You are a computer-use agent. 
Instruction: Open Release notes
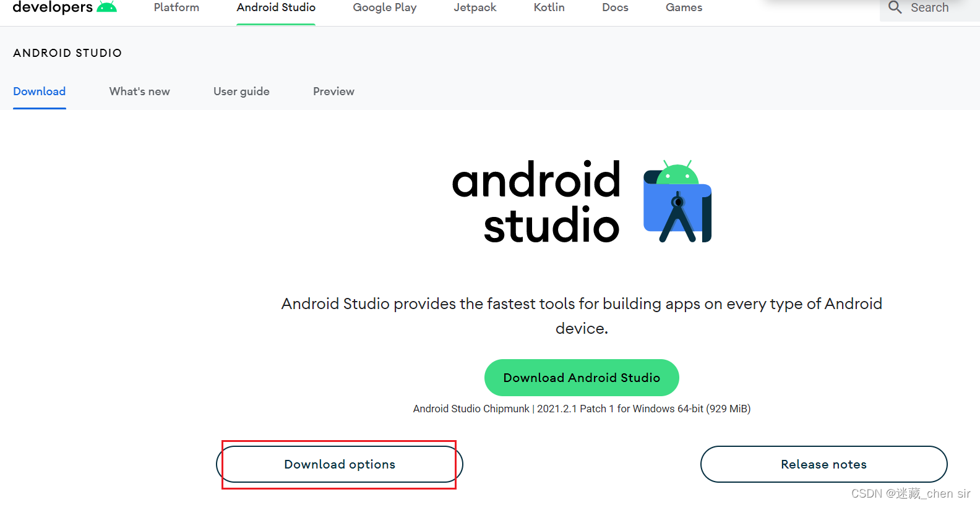tap(824, 464)
